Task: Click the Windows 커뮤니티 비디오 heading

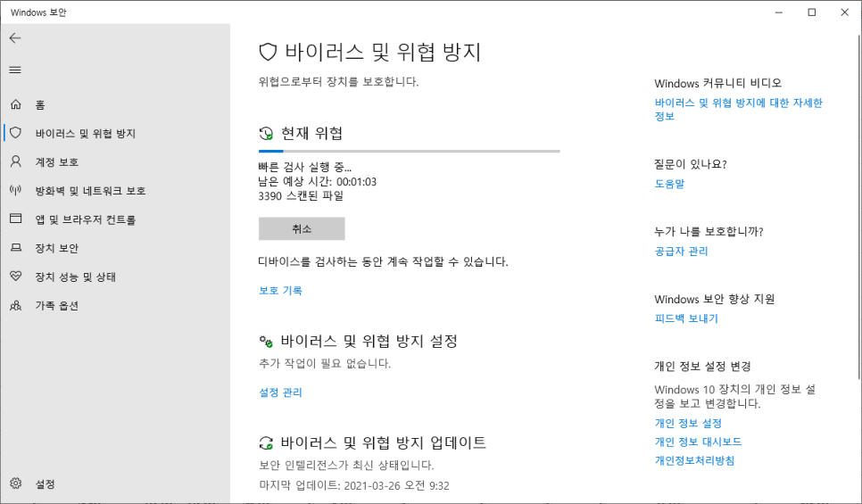Action: pos(717,83)
